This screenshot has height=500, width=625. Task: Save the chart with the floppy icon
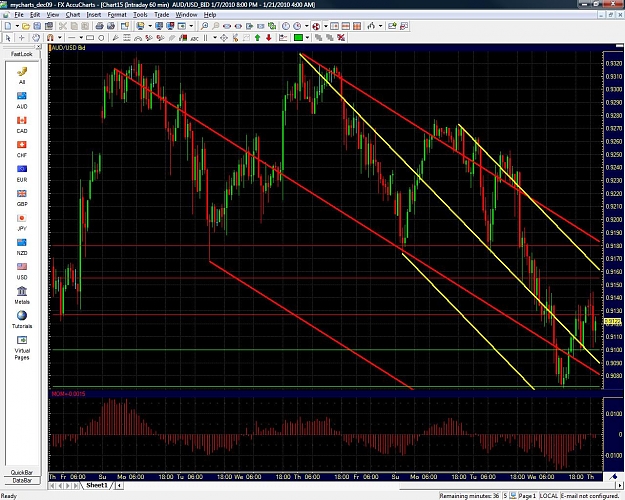(x=37, y=26)
